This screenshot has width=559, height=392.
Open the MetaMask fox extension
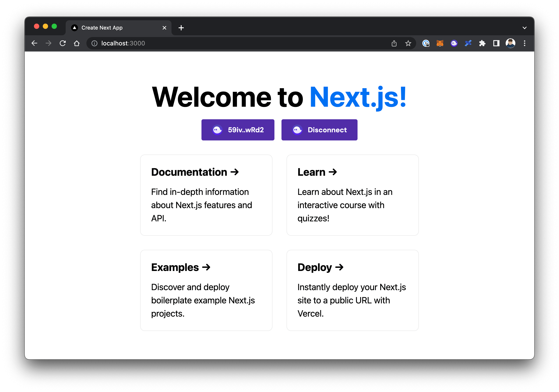[x=440, y=43]
